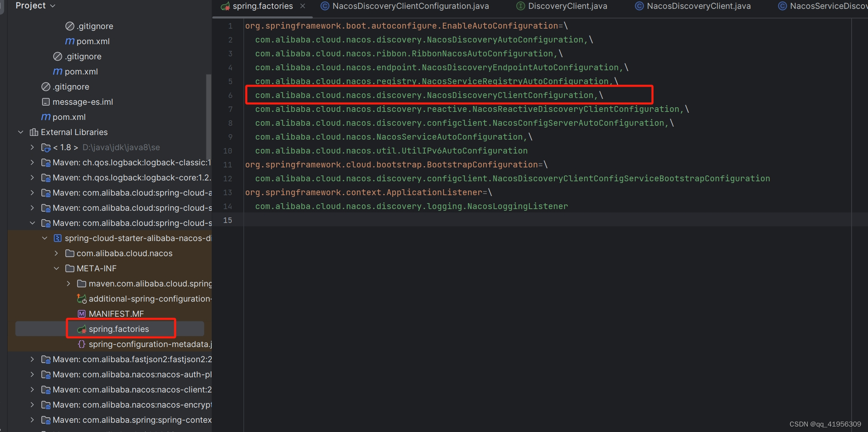
Task: Expand Maven spring-context library
Action: pos(32,420)
